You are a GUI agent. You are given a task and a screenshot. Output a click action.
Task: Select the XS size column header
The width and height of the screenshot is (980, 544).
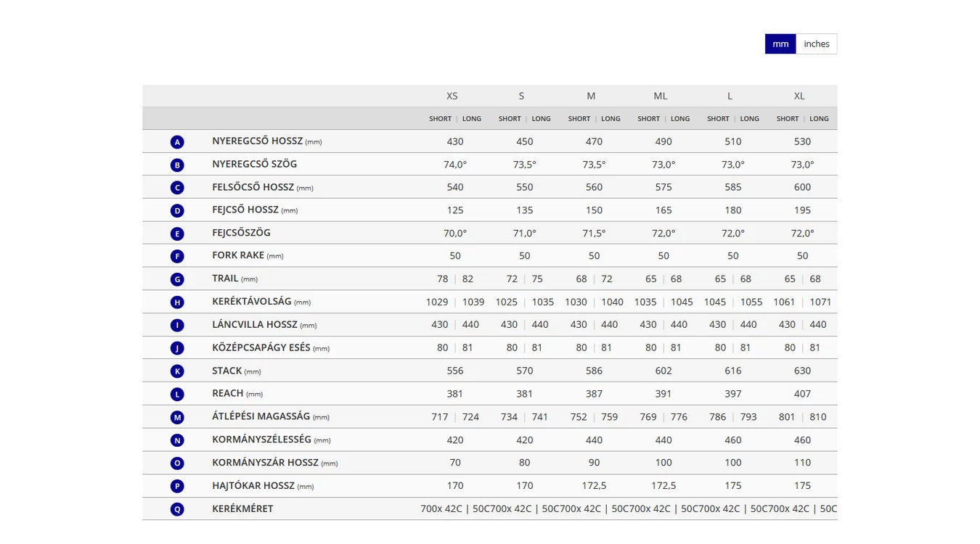452,96
